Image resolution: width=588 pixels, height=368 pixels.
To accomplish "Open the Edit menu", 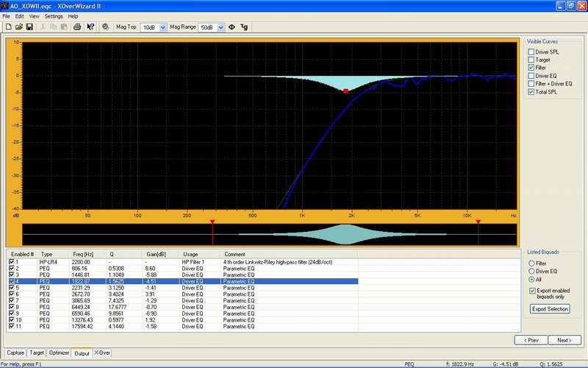I will (x=20, y=16).
